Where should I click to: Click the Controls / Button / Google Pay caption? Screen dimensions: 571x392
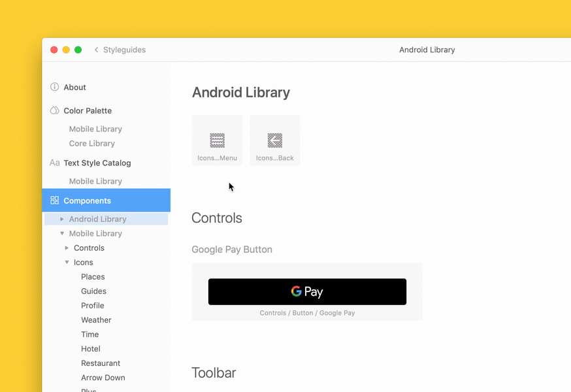[x=307, y=312]
